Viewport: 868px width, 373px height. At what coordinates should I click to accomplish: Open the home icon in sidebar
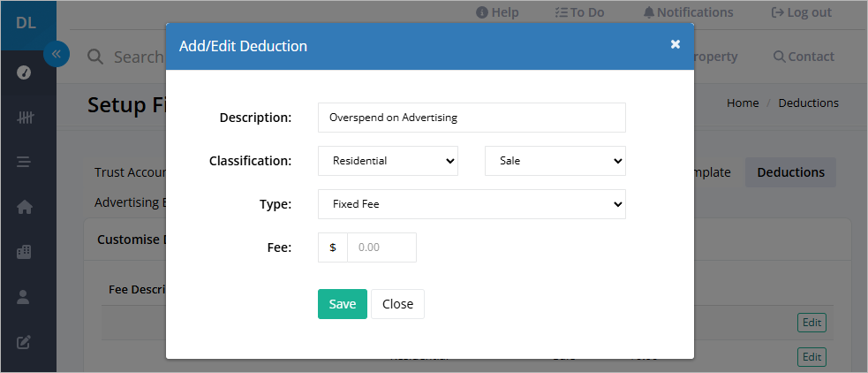coord(25,208)
